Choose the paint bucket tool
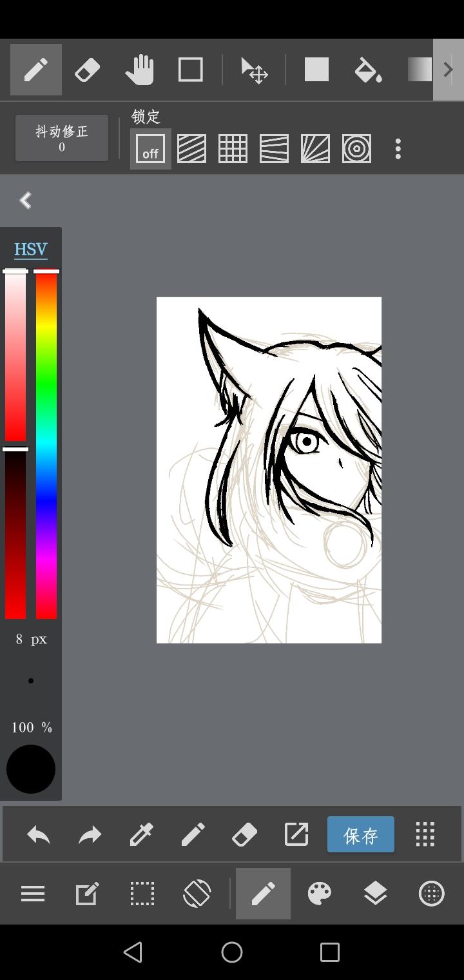This screenshot has height=980, width=464. [x=368, y=70]
